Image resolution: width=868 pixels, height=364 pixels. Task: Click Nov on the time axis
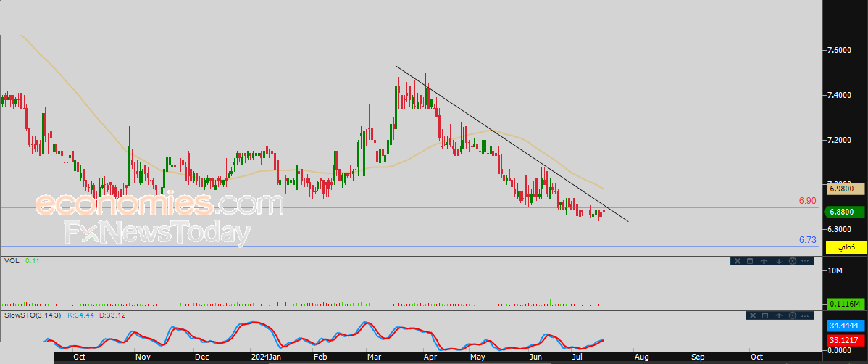point(143,357)
